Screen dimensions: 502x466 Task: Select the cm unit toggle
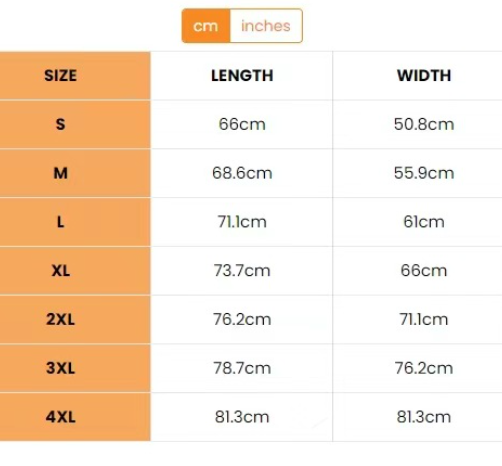click(206, 26)
